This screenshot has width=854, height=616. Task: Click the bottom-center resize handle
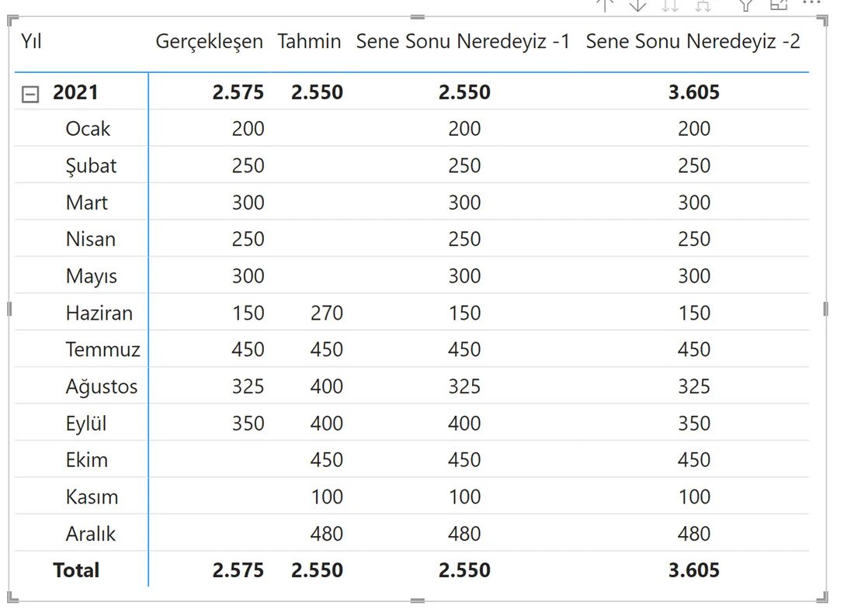click(x=418, y=600)
